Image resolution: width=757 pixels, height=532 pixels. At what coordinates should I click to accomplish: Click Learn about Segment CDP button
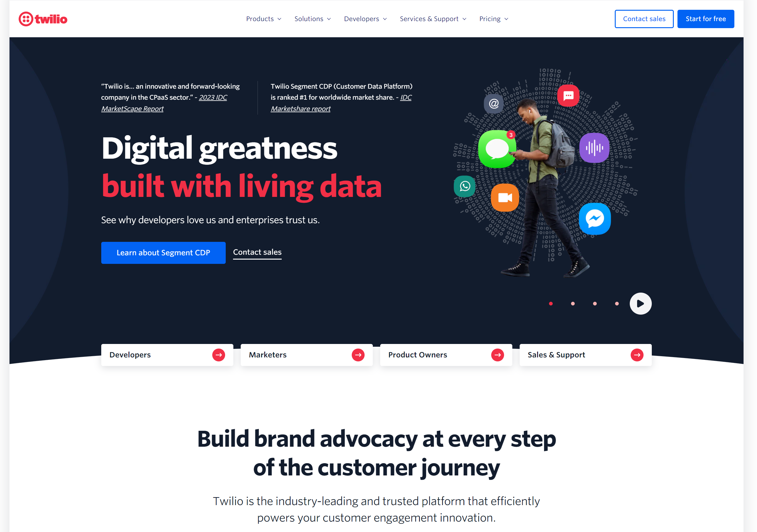click(x=164, y=252)
